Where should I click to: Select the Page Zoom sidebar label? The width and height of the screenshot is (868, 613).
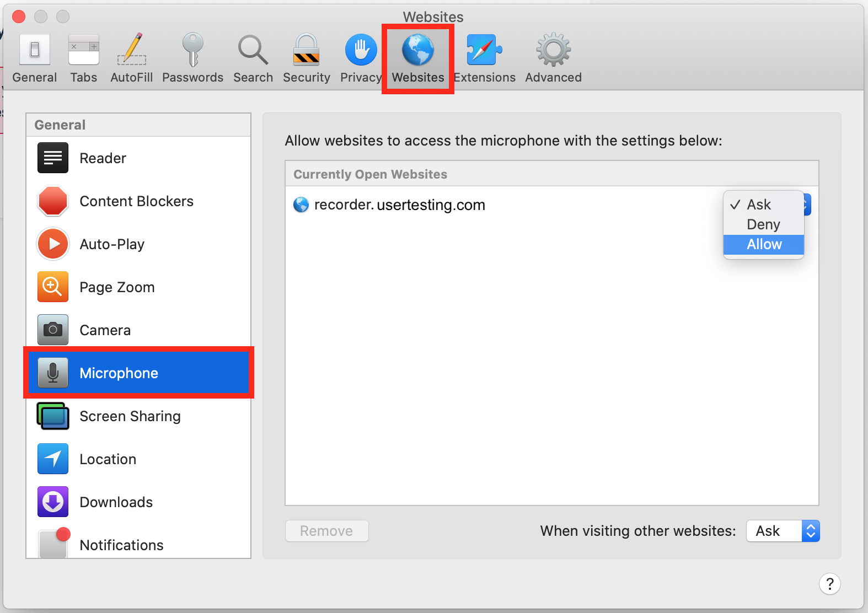coord(117,287)
